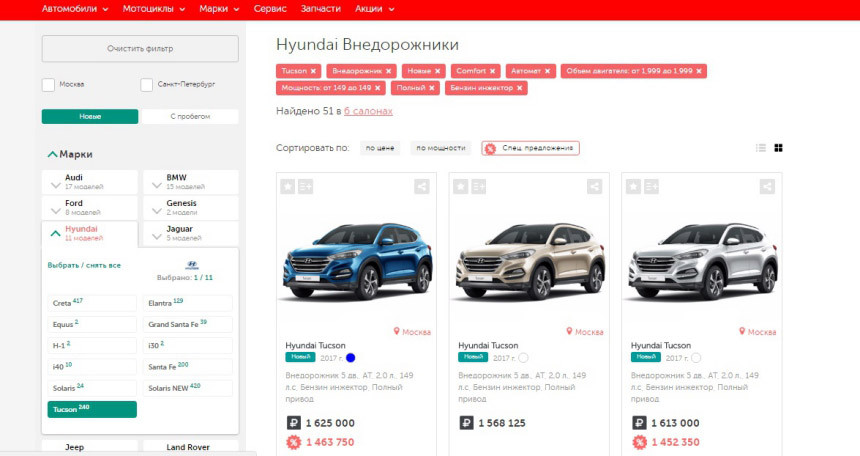860x456 pixels.
Task: Open the Автомобили dropdown menu
Action: pyautogui.click(x=75, y=9)
